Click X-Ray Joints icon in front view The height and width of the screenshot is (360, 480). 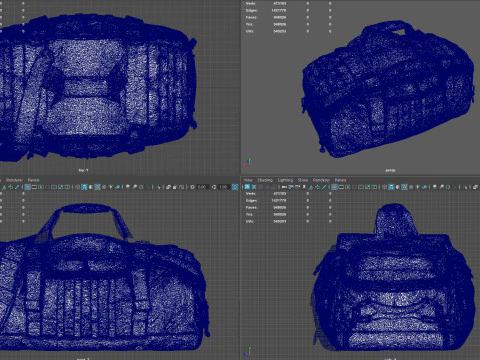tap(181, 187)
